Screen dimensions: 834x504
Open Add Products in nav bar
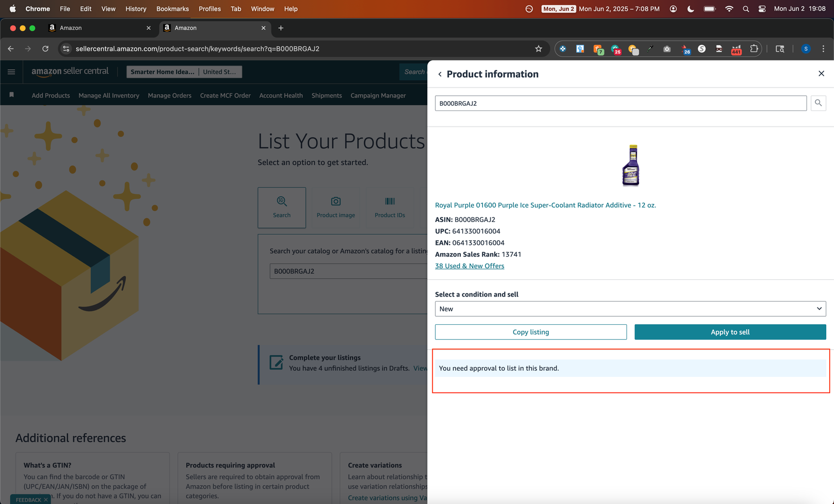coord(51,95)
